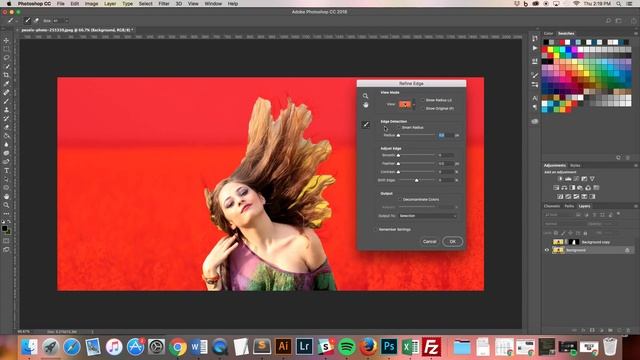Viewport: 640px width, 360px height.
Task: Select the Type tool
Action: (6, 170)
